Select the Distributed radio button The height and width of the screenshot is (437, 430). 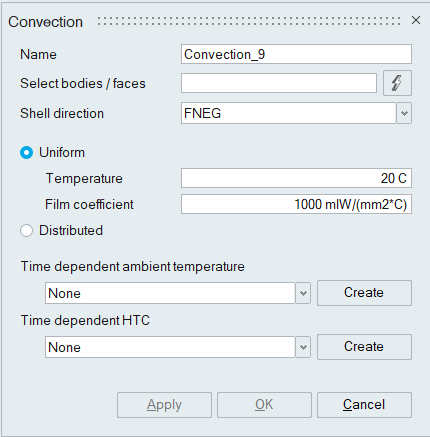pyautogui.click(x=26, y=231)
